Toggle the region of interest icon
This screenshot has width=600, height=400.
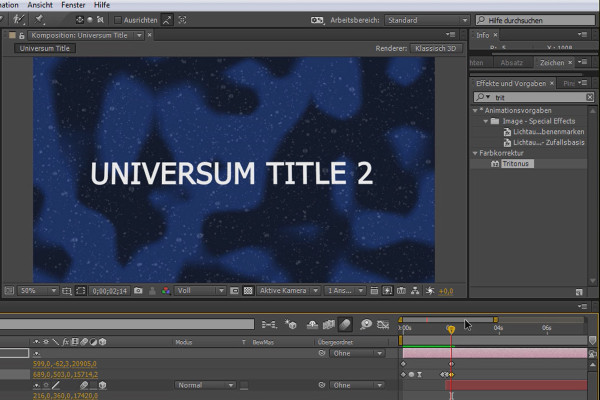[x=234, y=291]
